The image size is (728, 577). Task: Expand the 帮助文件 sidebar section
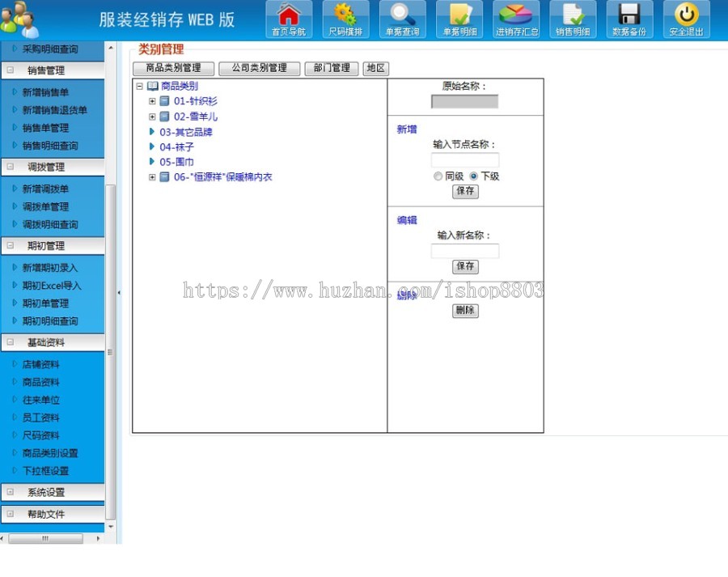(x=11, y=514)
